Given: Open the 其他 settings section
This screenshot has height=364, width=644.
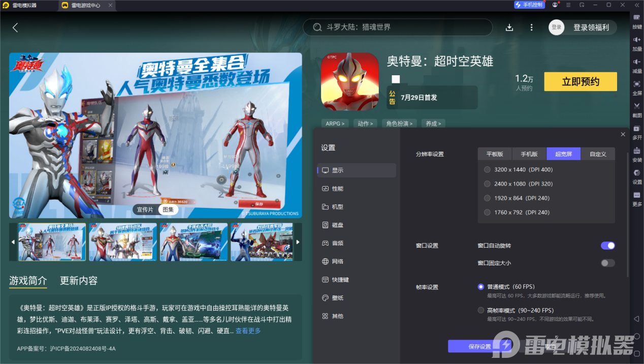Looking at the screenshot, I should point(357,316).
